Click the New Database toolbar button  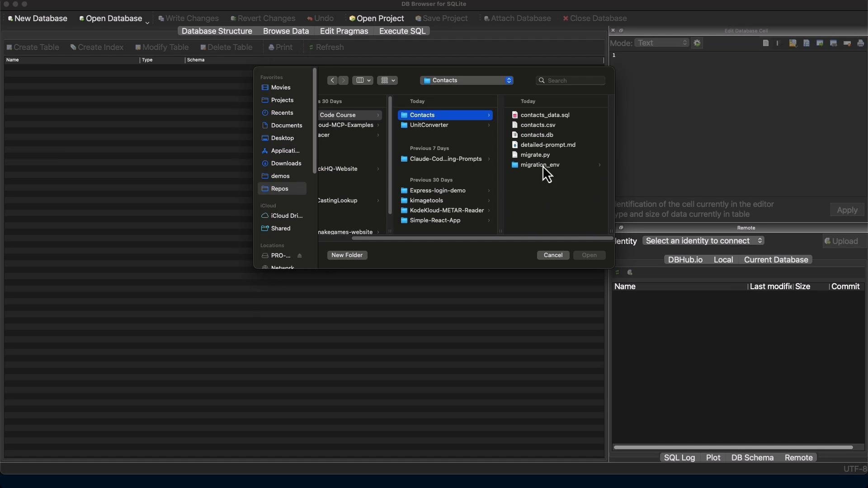(38, 19)
